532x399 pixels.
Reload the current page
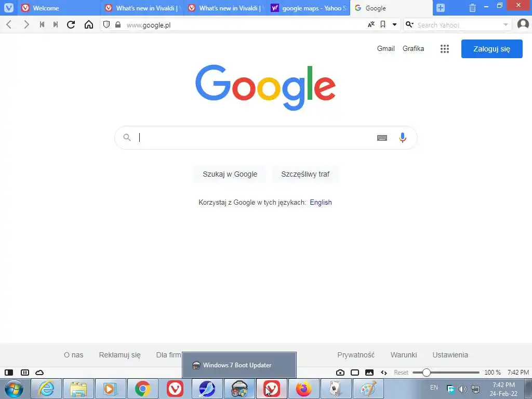(x=71, y=24)
